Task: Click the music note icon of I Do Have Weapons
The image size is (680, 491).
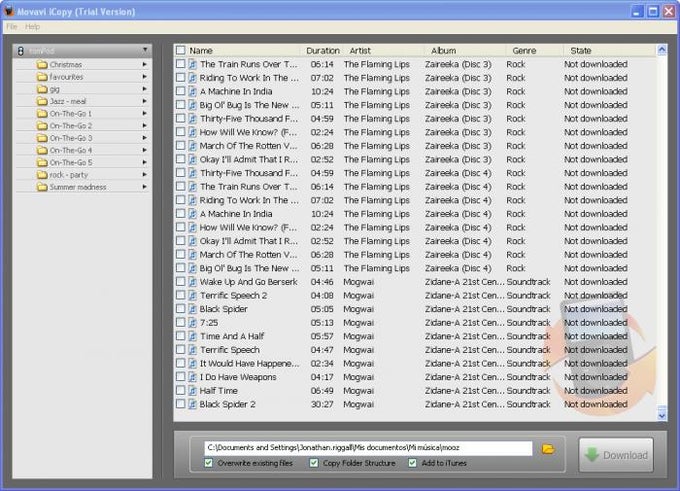Action: [192, 377]
